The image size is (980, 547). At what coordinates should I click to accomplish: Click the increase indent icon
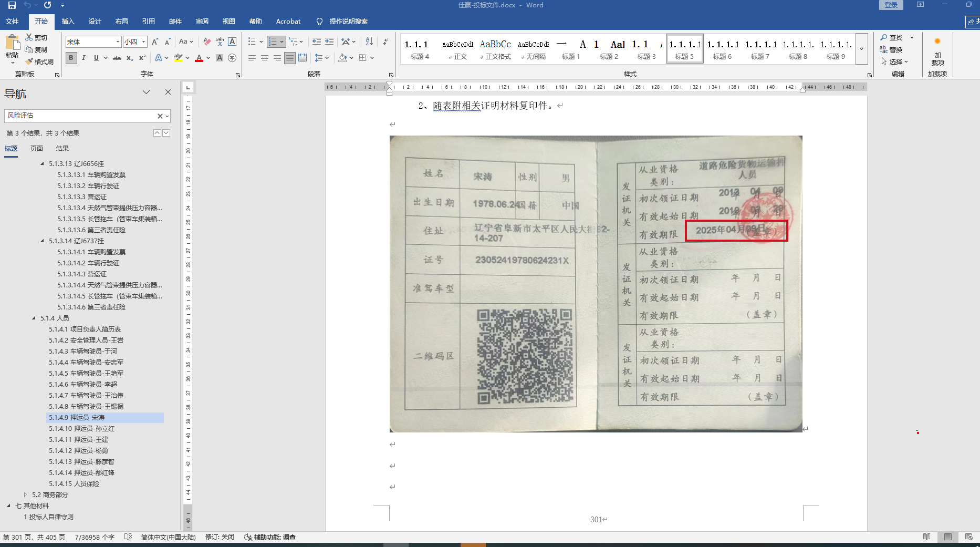click(329, 42)
